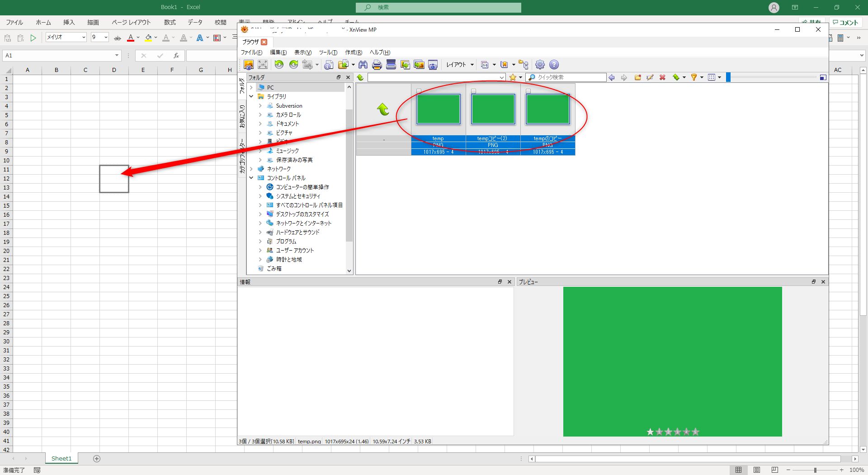Click the コメント button in Excel
Viewport: 868px width, 475px height.
point(845,22)
